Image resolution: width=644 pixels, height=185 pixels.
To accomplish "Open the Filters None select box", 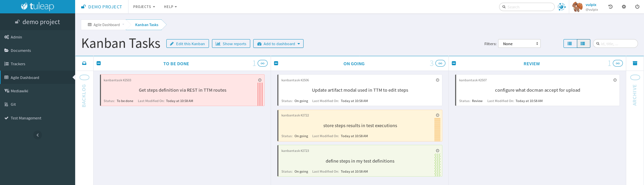I will (519, 44).
